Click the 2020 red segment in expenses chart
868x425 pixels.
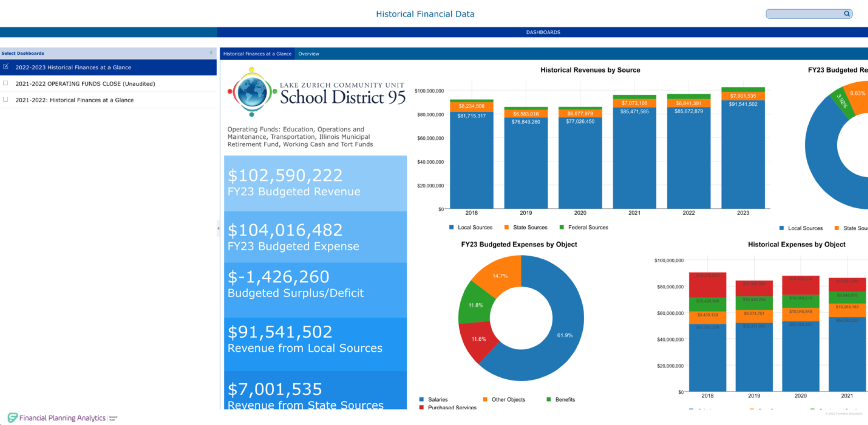[x=800, y=285]
